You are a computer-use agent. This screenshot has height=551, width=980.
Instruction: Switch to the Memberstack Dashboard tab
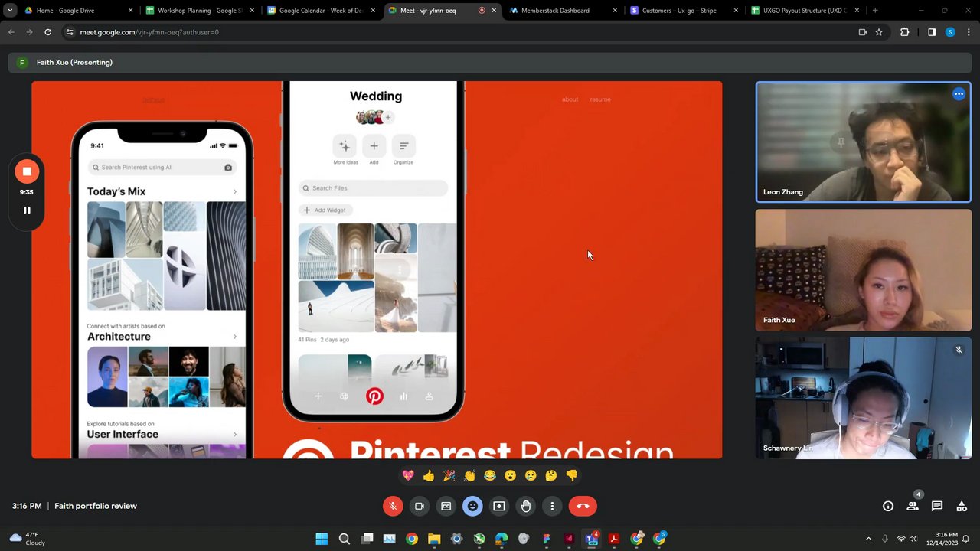click(x=563, y=11)
